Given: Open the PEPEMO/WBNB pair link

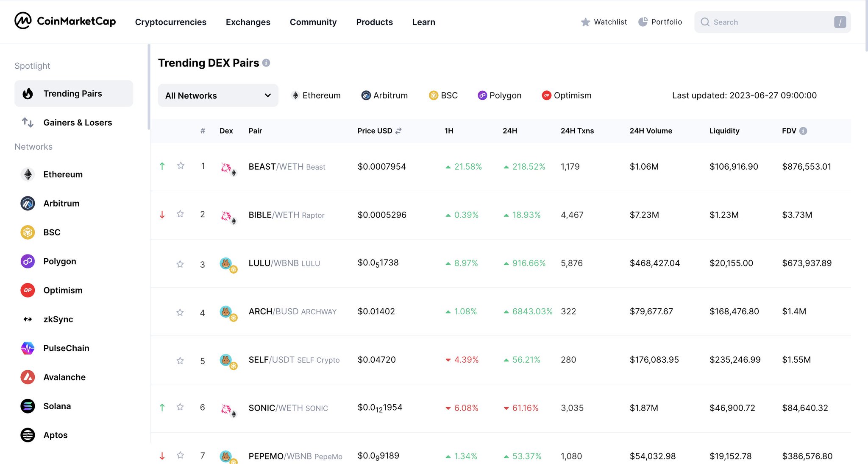Looking at the screenshot, I should pyautogui.click(x=295, y=456).
